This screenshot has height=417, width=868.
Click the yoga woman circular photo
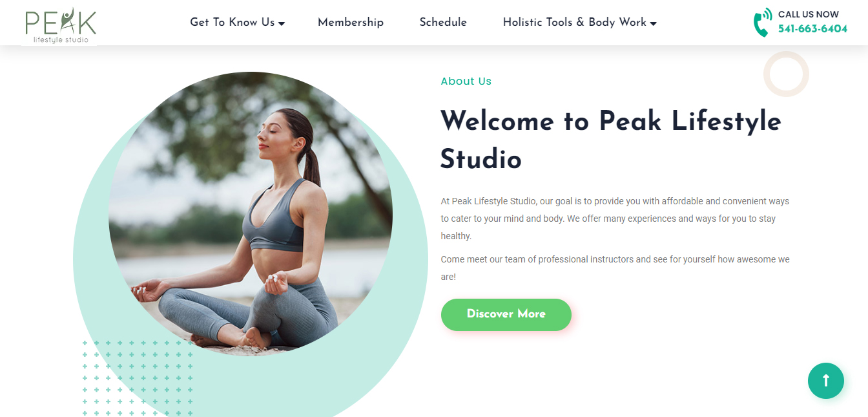(x=251, y=213)
